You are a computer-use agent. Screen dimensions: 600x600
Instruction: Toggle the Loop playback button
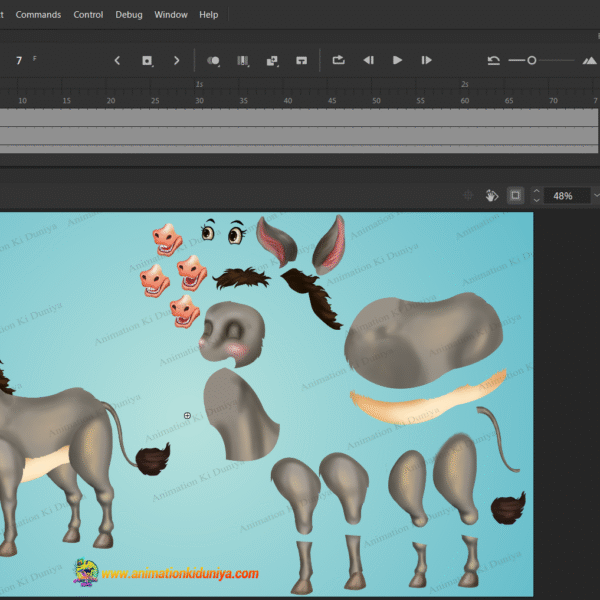[x=339, y=60]
